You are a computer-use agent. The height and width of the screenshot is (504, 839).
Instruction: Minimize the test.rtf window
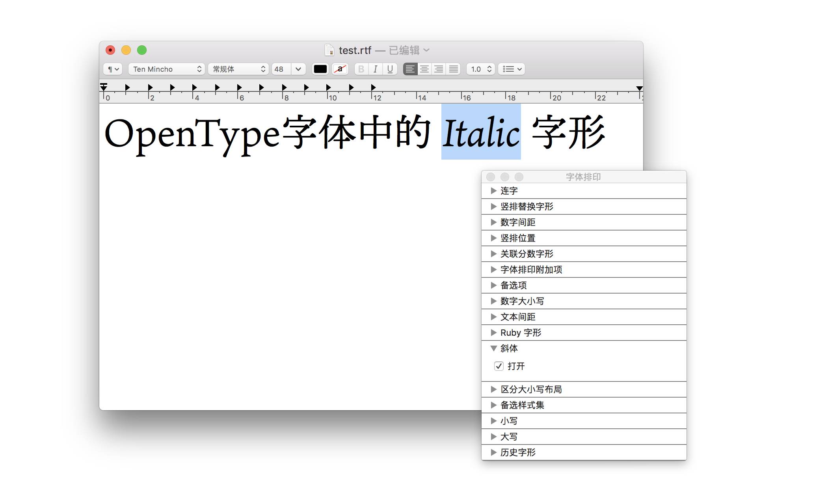tap(126, 50)
